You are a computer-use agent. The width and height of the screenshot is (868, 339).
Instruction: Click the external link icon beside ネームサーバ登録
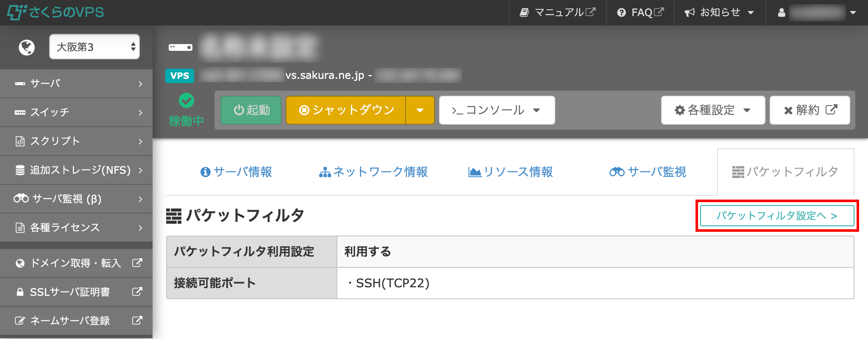coord(137,320)
